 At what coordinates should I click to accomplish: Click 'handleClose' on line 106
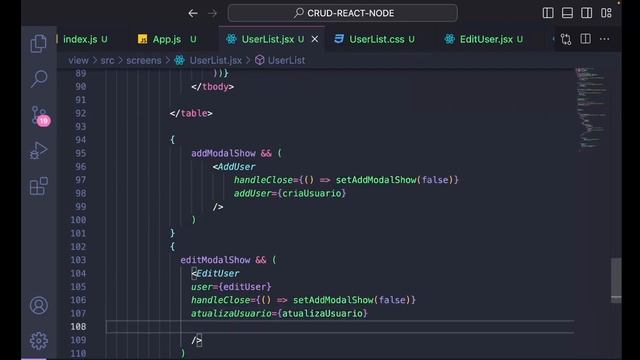[220, 300]
